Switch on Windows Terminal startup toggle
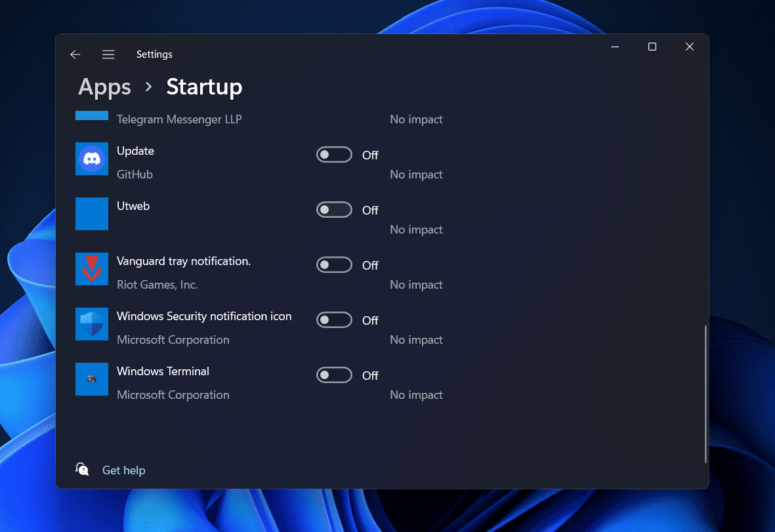Viewport: 775px width, 532px height. (x=334, y=375)
